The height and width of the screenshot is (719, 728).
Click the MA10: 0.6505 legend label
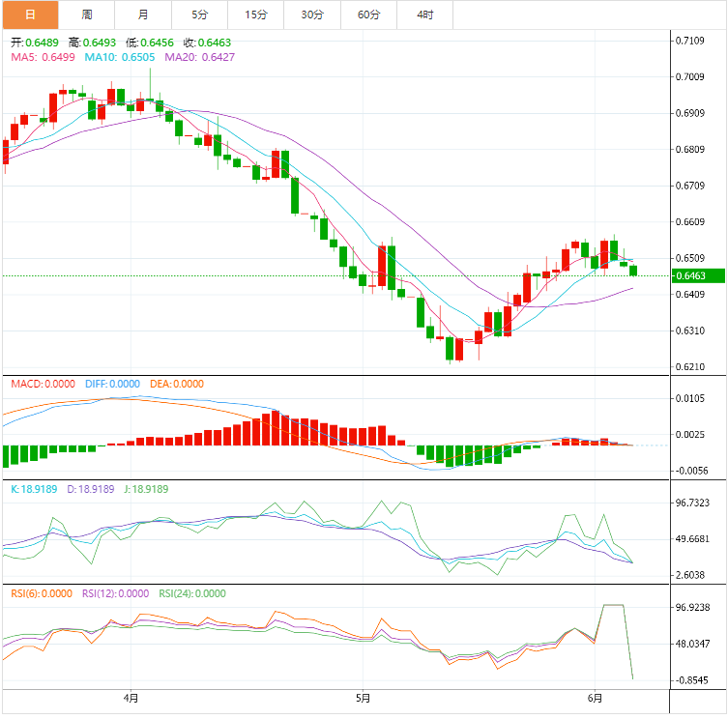pos(120,57)
